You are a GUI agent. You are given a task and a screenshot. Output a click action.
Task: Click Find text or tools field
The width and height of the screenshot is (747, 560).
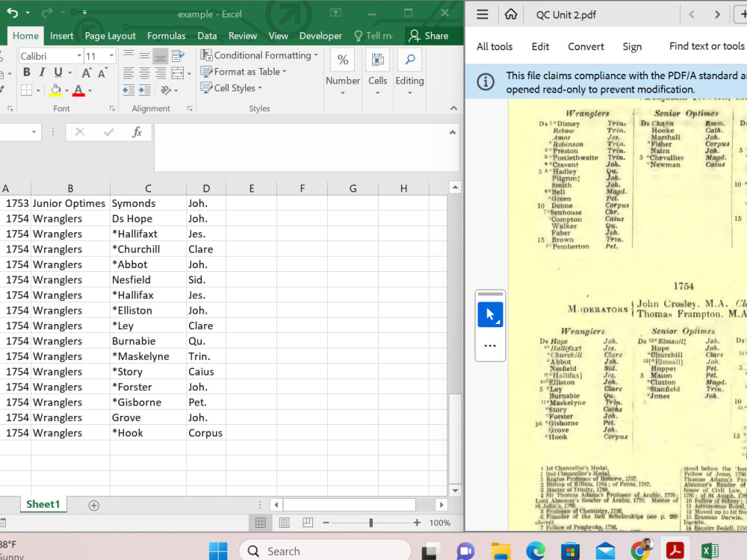coord(707,46)
